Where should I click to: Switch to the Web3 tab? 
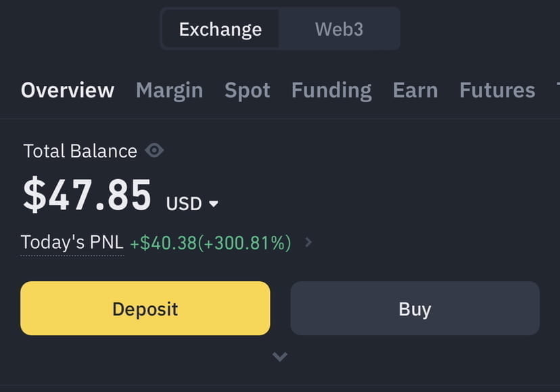(338, 28)
